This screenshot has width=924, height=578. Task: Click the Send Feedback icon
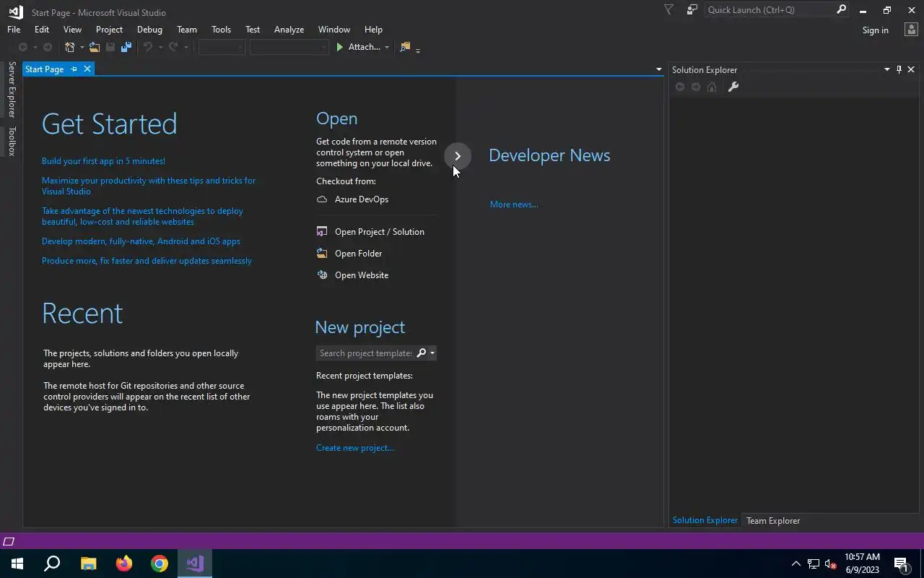tap(692, 10)
